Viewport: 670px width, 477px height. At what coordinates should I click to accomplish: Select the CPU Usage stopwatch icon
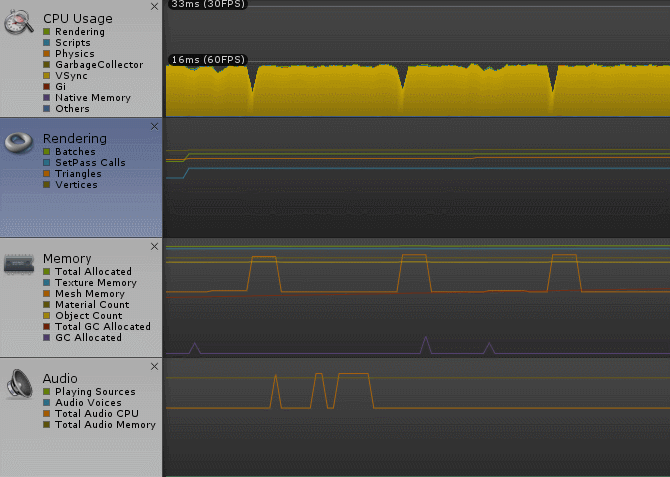pos(19,21)
